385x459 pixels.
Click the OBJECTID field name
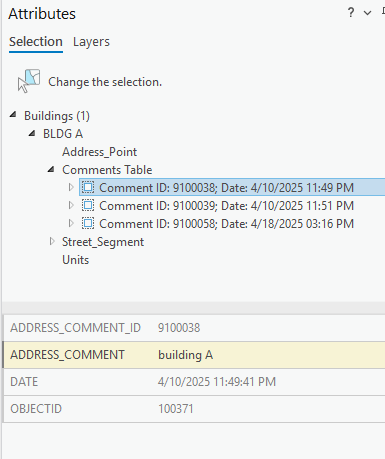[36, 409]
